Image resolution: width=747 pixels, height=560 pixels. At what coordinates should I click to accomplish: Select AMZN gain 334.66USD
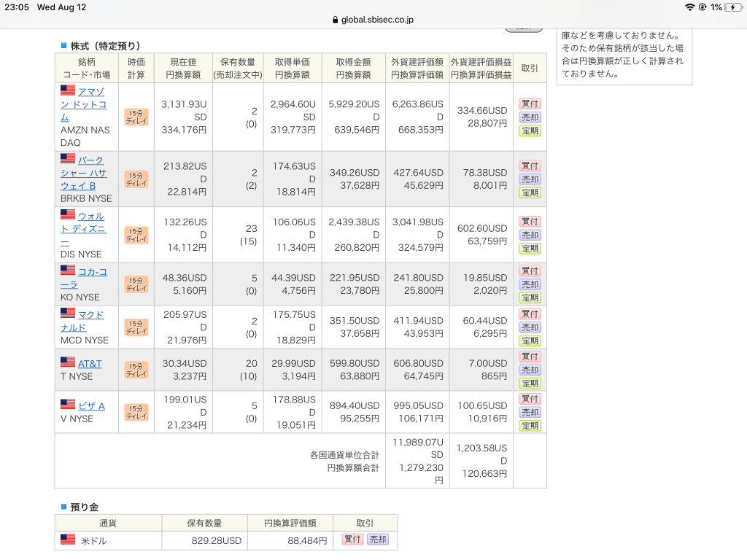tap(482, 111)
